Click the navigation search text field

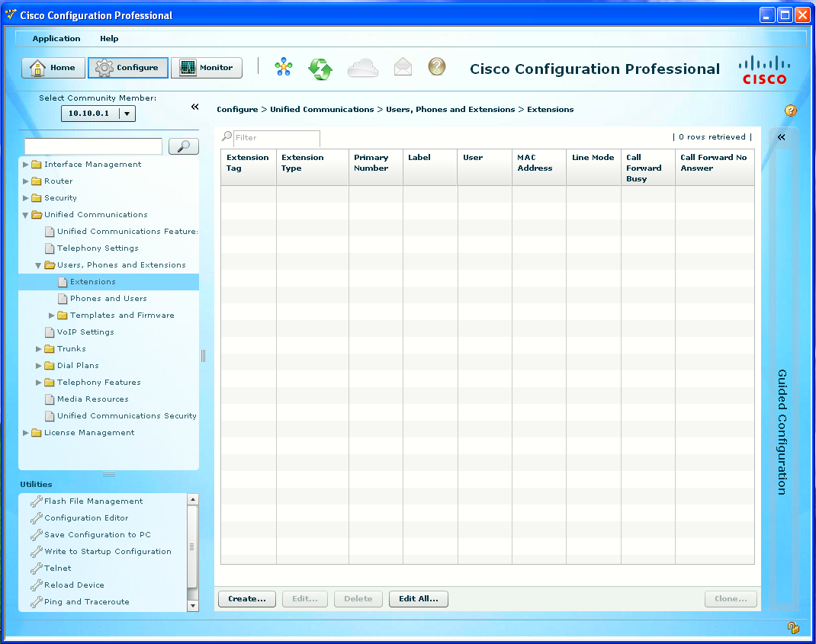(x=94, y=146)
